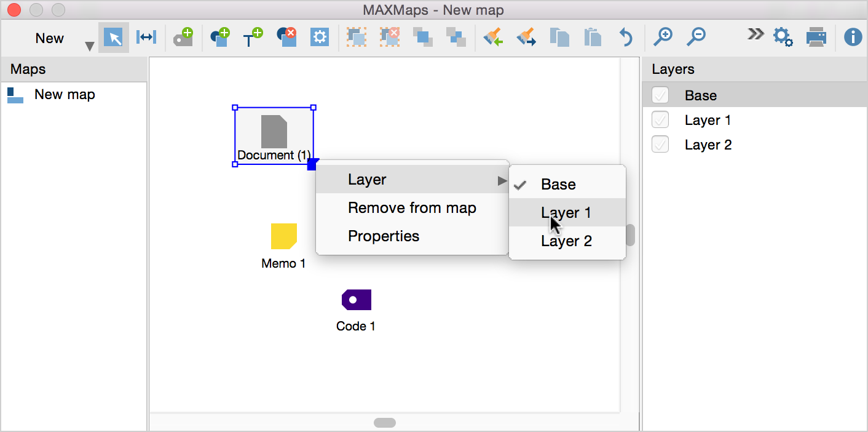Click the Memo 1 label text
This screenshot has height=432, width=868.
click(x=283, y=263)
